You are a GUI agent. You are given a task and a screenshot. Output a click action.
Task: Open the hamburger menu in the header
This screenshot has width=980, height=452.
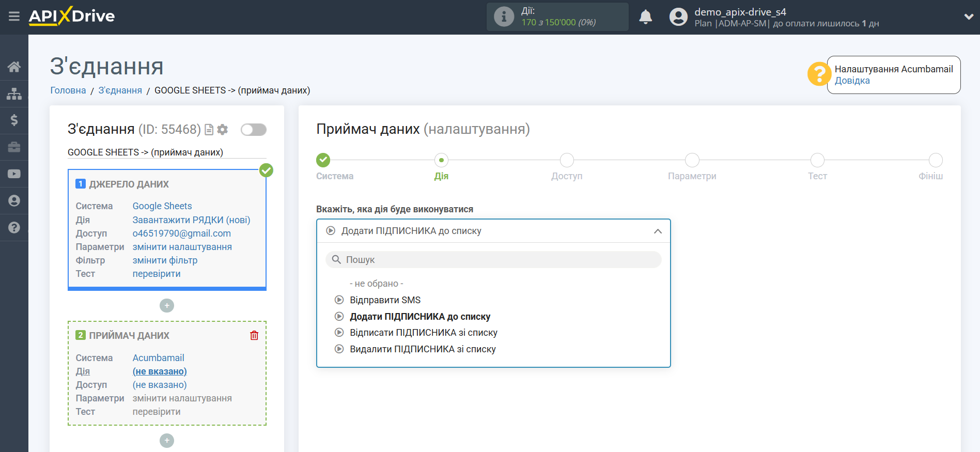(x=14, y=17)
